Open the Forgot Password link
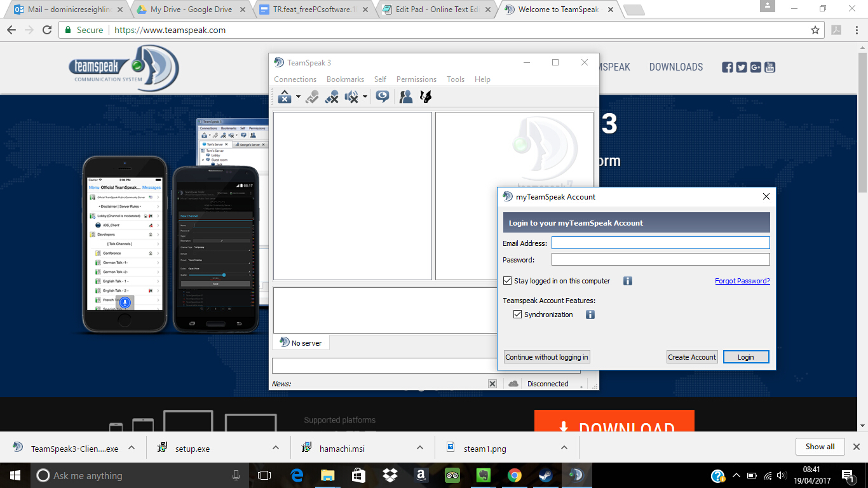868x488 pixels. (x=742, y=281)
